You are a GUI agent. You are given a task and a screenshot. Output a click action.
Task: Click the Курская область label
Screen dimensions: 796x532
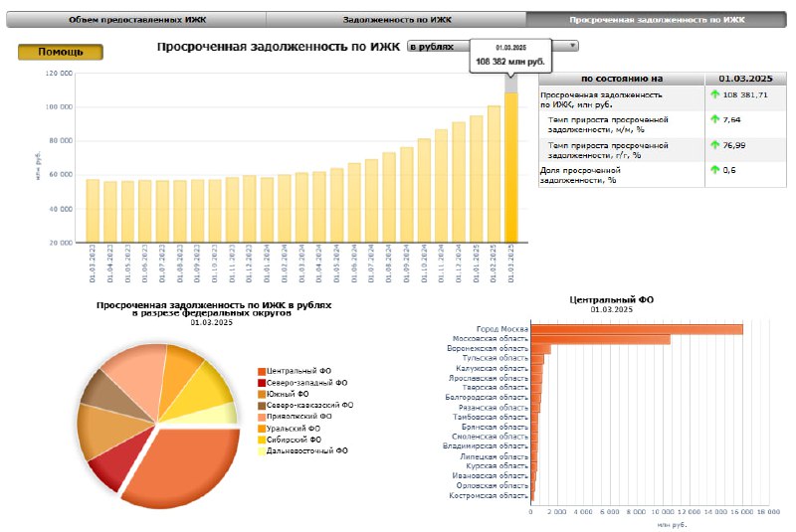coord(497,466)
